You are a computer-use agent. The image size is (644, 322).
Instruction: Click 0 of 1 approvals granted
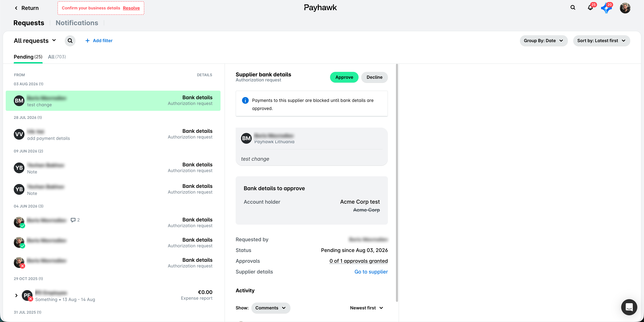click(x=359, y=261)
